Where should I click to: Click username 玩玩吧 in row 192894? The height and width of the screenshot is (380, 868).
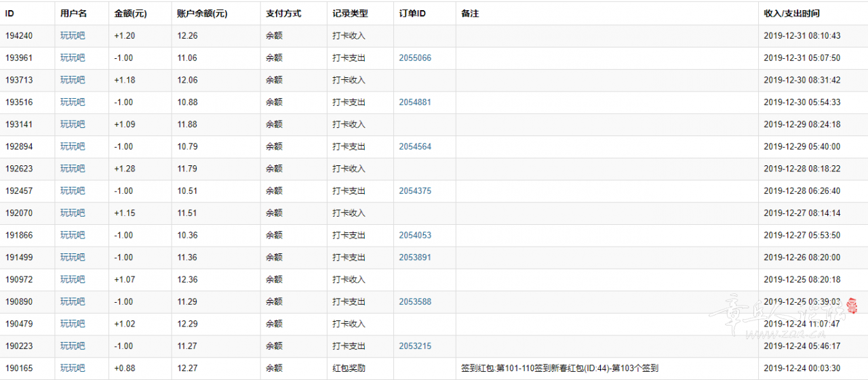(x=73, y=147)
